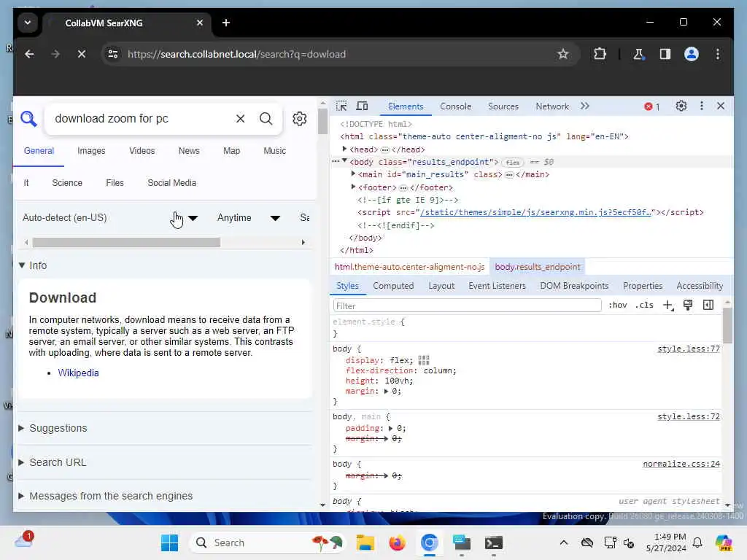Click the red error count indicator

[651, 106]
